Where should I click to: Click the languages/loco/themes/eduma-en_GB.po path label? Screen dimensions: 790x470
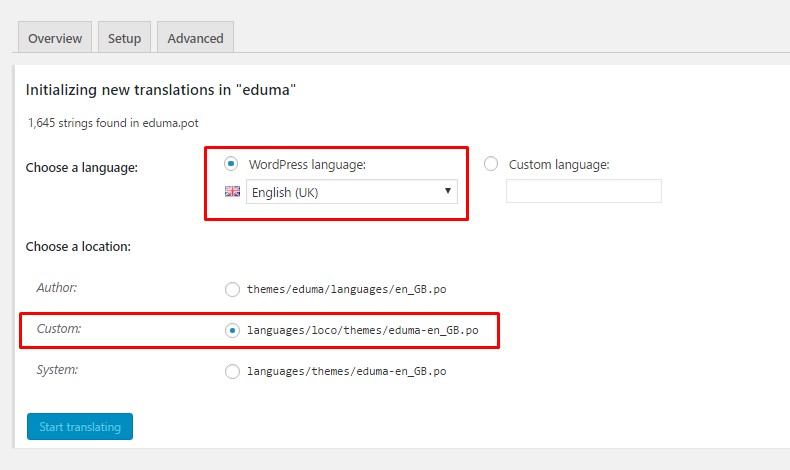[x=362, y=329]
